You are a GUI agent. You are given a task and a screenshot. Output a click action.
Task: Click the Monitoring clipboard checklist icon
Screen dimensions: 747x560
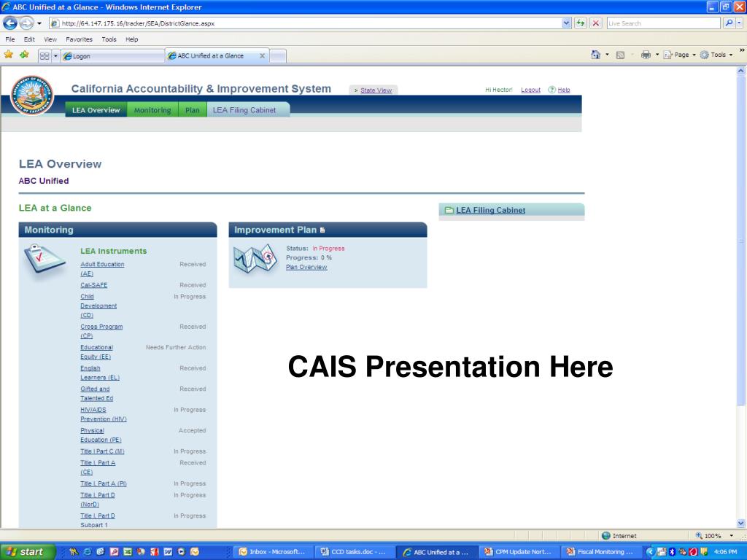point(44,259)
